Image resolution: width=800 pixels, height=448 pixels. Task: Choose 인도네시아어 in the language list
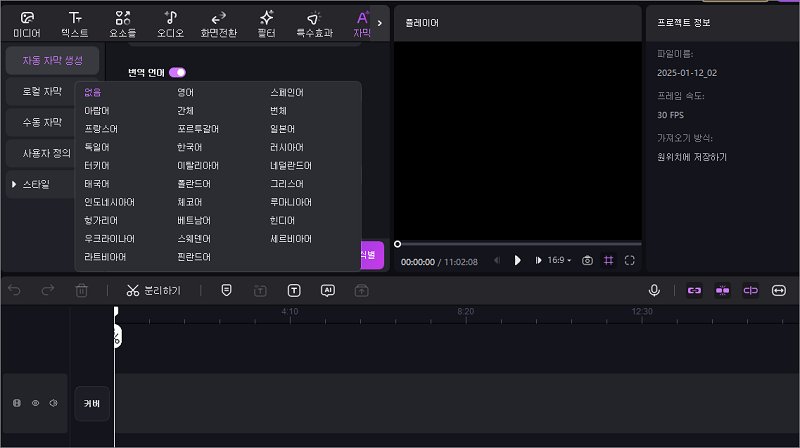pos(109,202)
